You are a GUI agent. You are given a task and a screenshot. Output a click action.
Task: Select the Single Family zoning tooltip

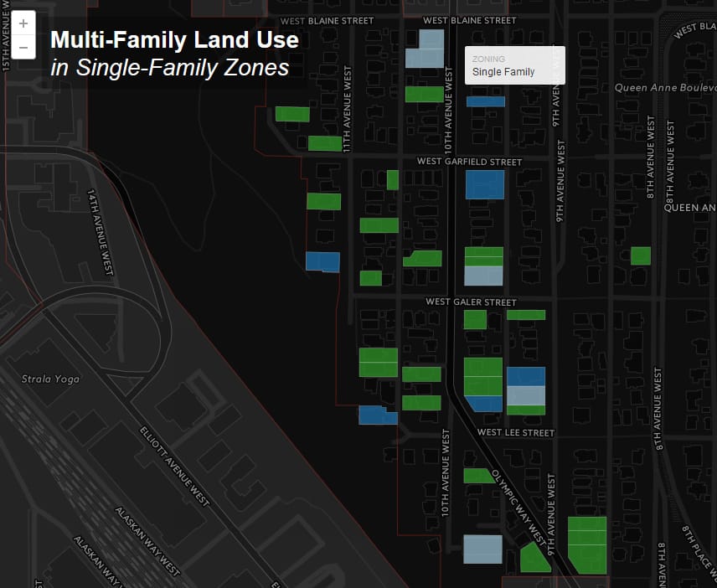coord(514,64)
